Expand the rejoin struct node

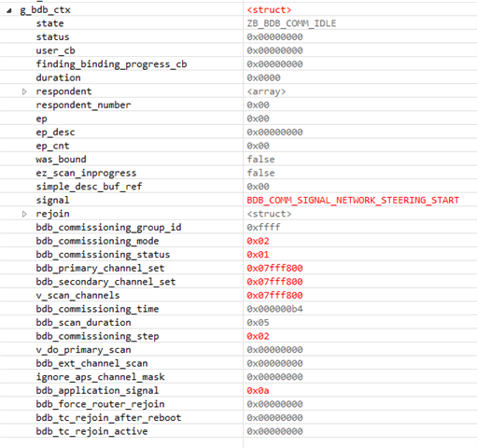(24, 214)
